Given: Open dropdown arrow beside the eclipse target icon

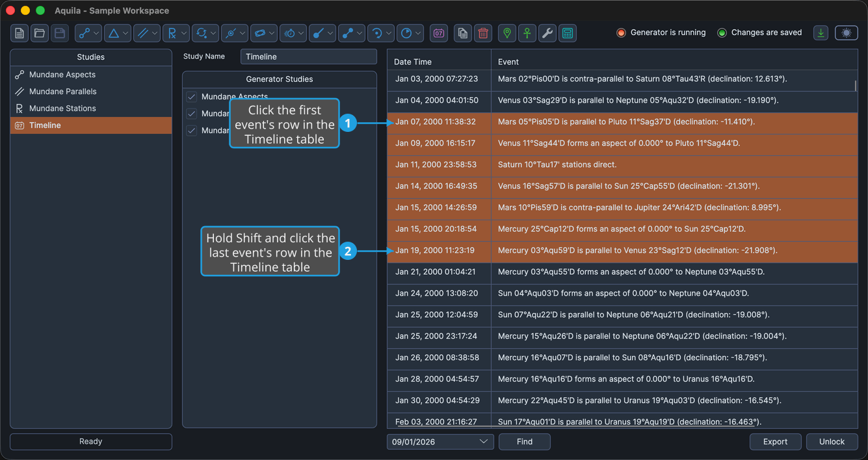Looking at the screenshot, I should click(243, 33).
